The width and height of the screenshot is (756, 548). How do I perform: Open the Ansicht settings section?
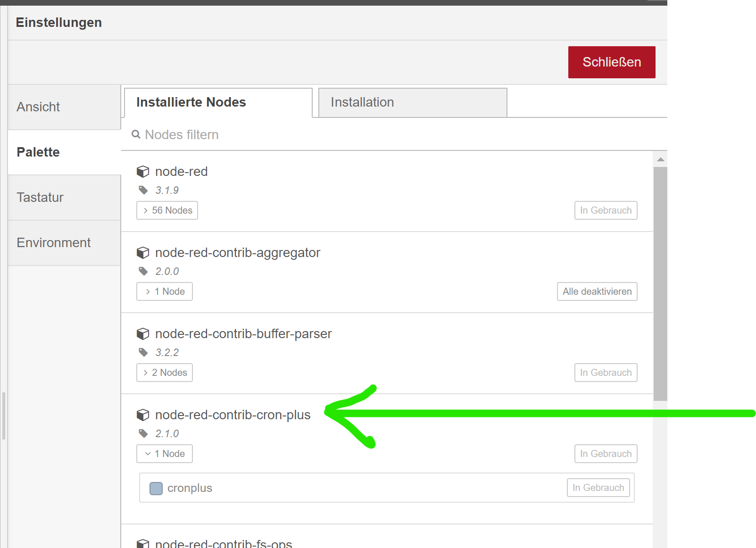pos(64,107)
